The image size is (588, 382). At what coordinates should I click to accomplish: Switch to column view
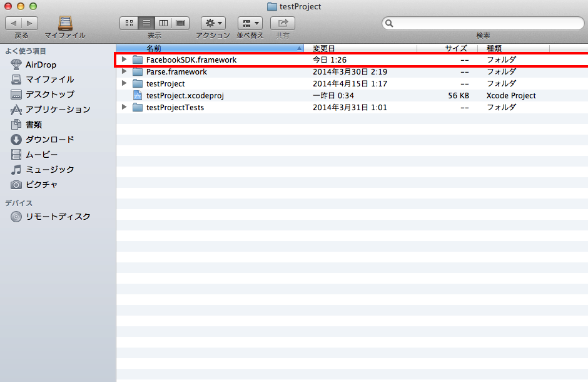(163, 23)
